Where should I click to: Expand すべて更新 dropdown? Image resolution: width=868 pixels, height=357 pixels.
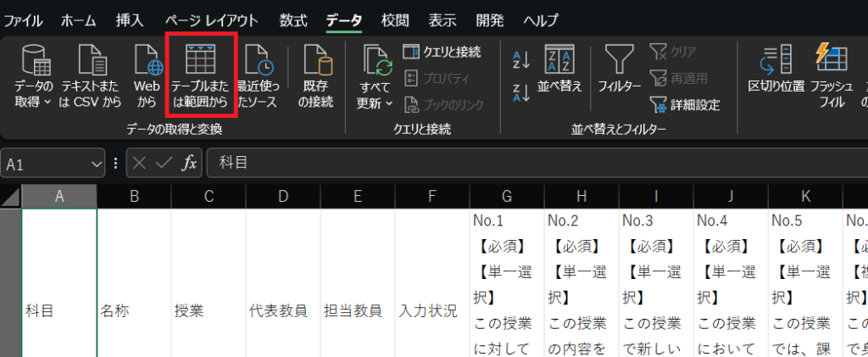tap(376, 94)
